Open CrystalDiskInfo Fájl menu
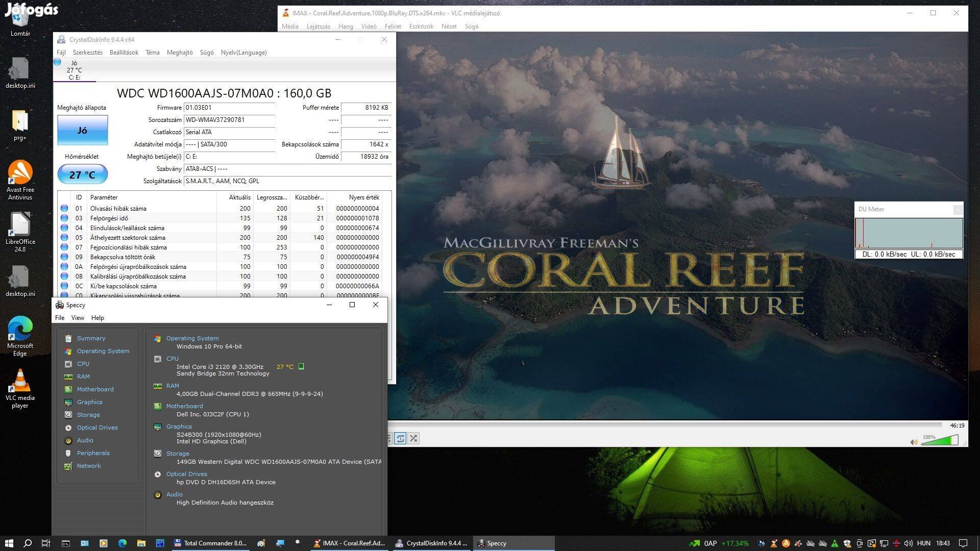Viewport: 980px width, 551px height. pyautogui.click(x=61, y=53)
